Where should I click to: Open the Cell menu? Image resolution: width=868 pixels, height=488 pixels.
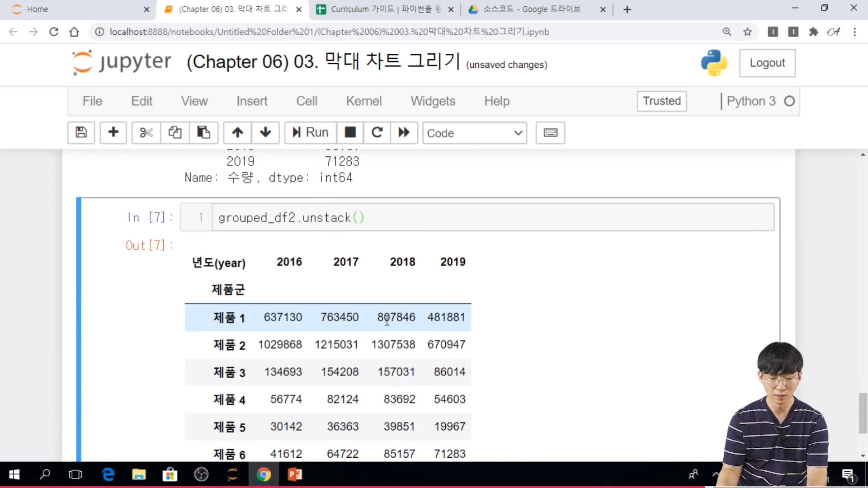coord(307,101)
